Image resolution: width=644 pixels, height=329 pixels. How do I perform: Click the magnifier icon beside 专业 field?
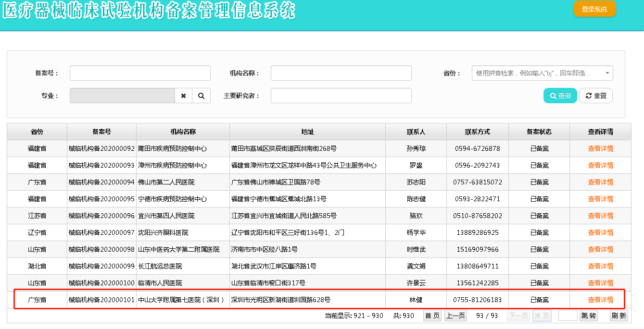[x=201, y=96]
